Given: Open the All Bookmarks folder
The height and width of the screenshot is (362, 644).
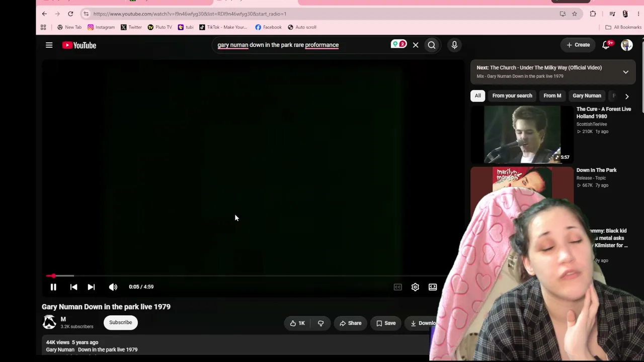Looking at the screenshot, I should (623, 27).
